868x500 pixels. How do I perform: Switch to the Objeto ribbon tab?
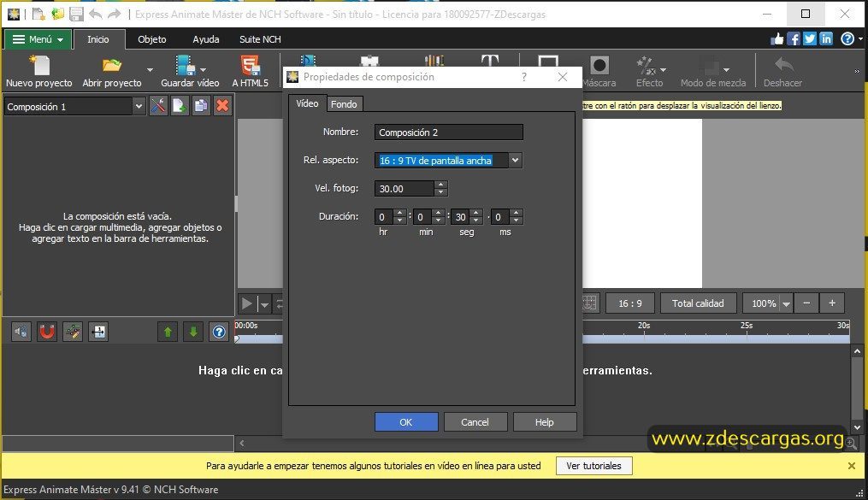tap(151, 39)
